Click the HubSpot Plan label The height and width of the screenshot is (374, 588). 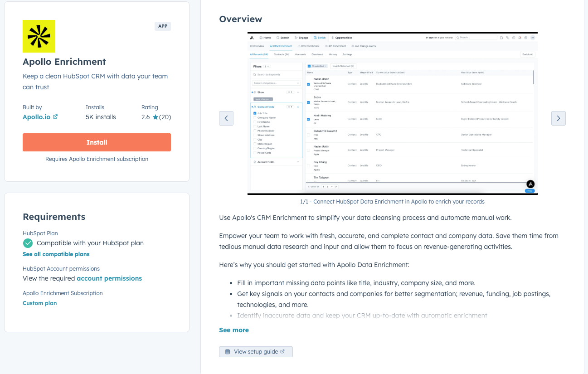(40, 233)
